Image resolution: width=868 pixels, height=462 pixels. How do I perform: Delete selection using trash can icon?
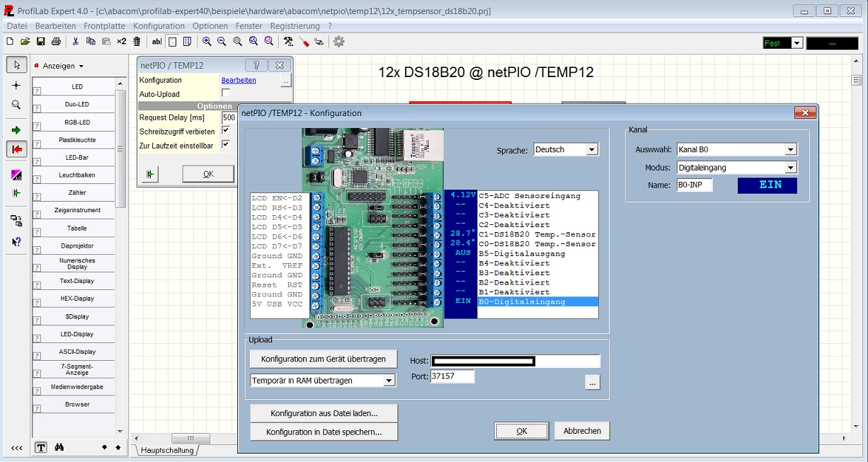tap(137, 42)
